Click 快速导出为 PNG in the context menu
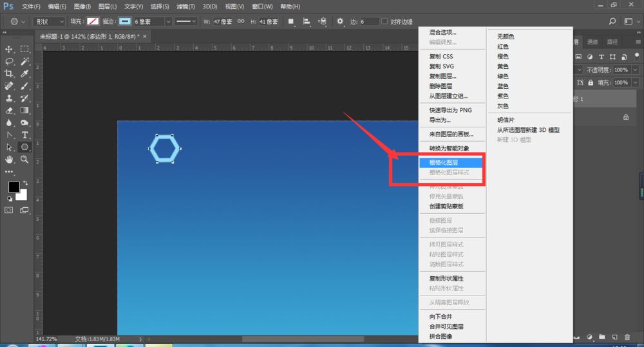Screen dimensions: 644x347 (451, 110)
